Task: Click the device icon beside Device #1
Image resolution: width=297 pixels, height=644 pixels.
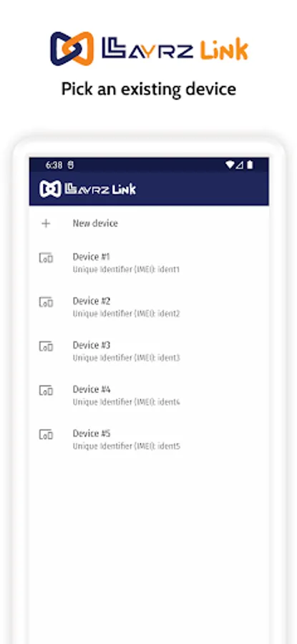Action: tap(46, 258)
